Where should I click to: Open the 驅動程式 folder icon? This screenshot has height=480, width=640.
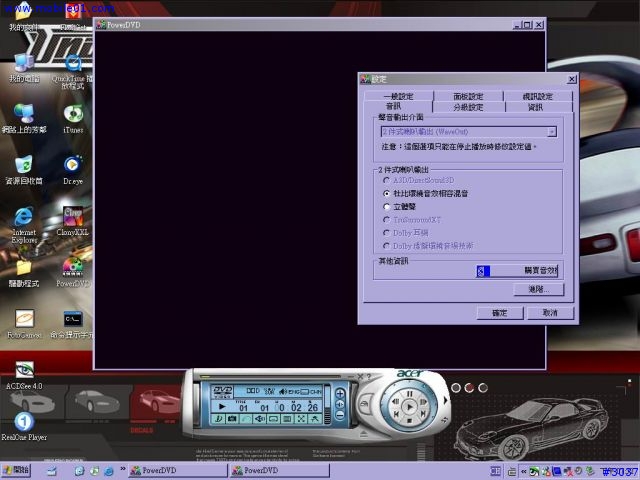click(x=24, y=273)
